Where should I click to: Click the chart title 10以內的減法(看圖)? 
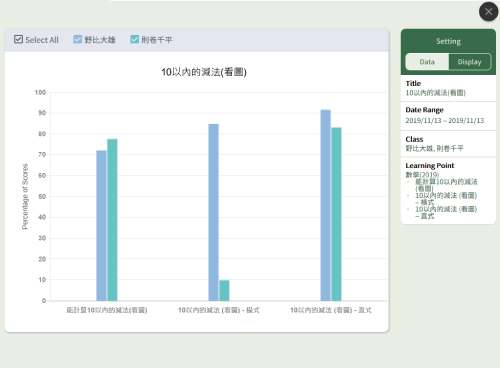pyautogui.click(x=204, y=72)
